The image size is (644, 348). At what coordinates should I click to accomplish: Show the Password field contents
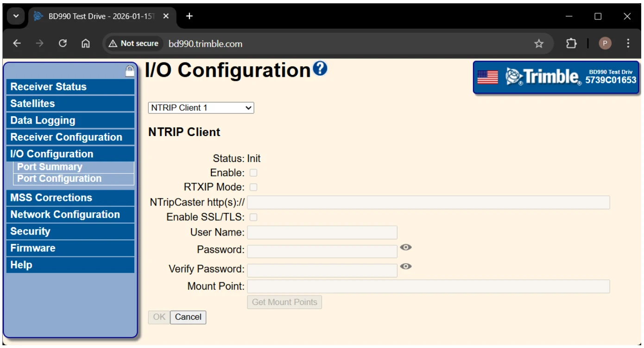[x=406, y=247]
